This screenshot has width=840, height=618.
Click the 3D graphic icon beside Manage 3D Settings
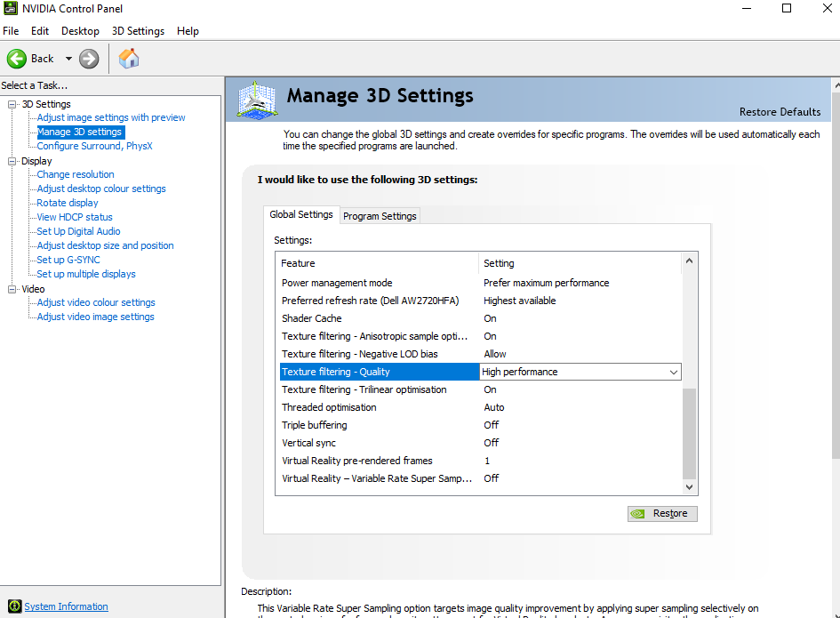tap(255, 102)
